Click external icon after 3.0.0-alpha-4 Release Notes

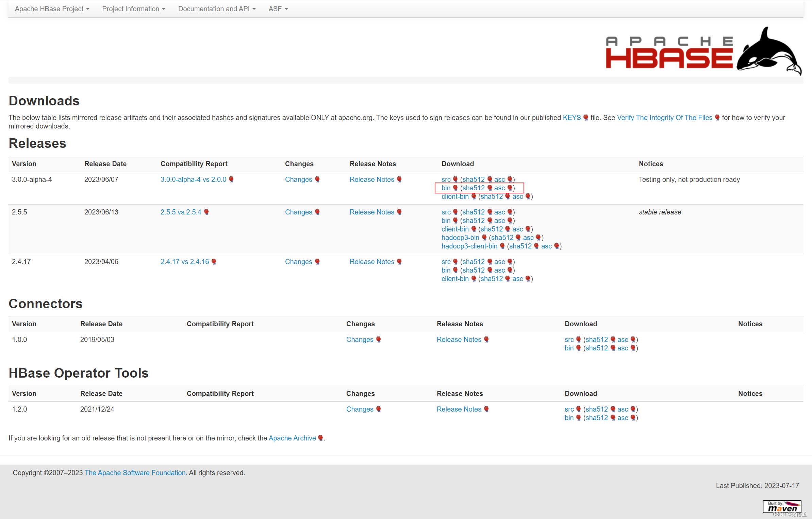click(x=399, y=179)
